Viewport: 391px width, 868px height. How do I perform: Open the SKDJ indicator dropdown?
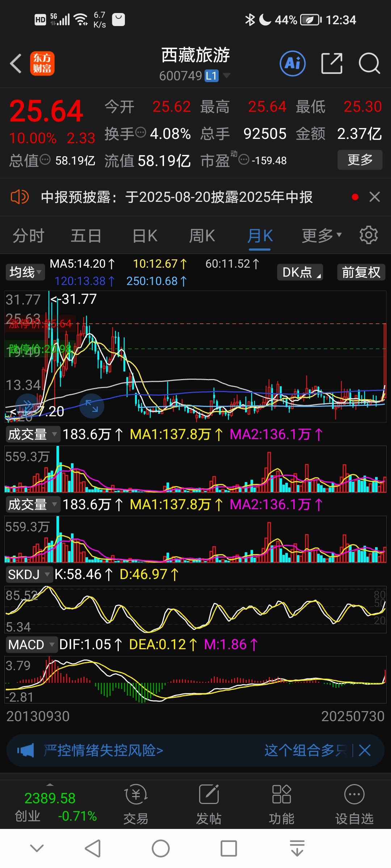(x=29, y=574)
